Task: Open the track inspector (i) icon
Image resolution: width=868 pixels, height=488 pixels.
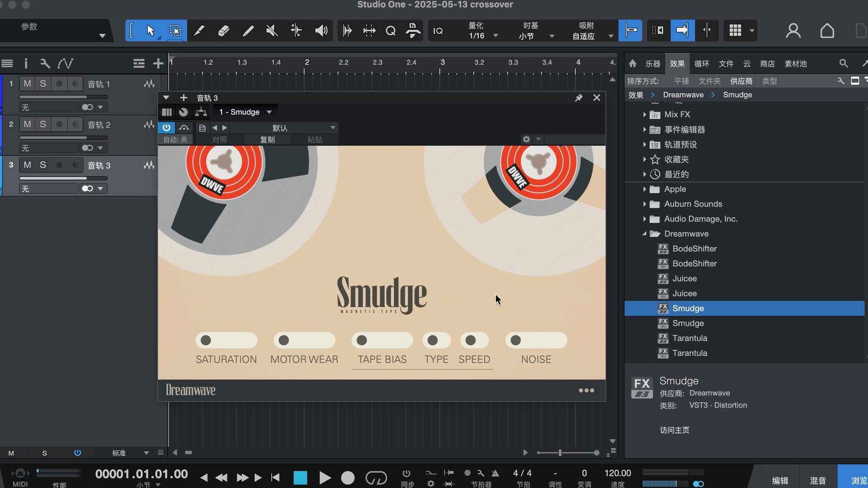Action: point(26,63)
